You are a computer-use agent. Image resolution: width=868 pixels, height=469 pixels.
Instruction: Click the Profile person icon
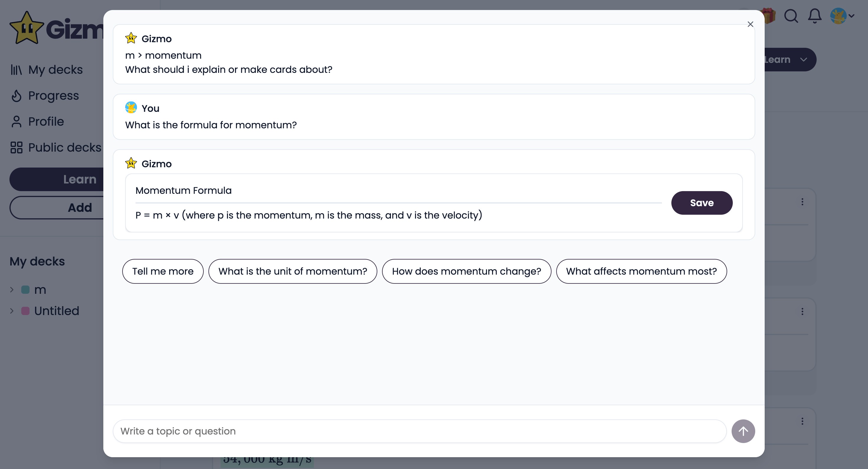16,122
